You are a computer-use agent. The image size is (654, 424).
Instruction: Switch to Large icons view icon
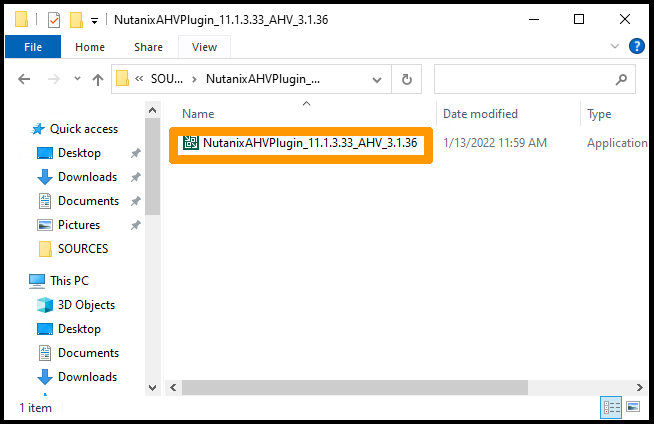[630, 407]
